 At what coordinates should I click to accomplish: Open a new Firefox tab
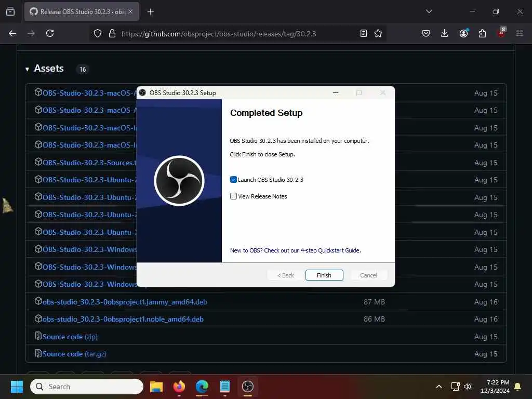pos(150,12)
